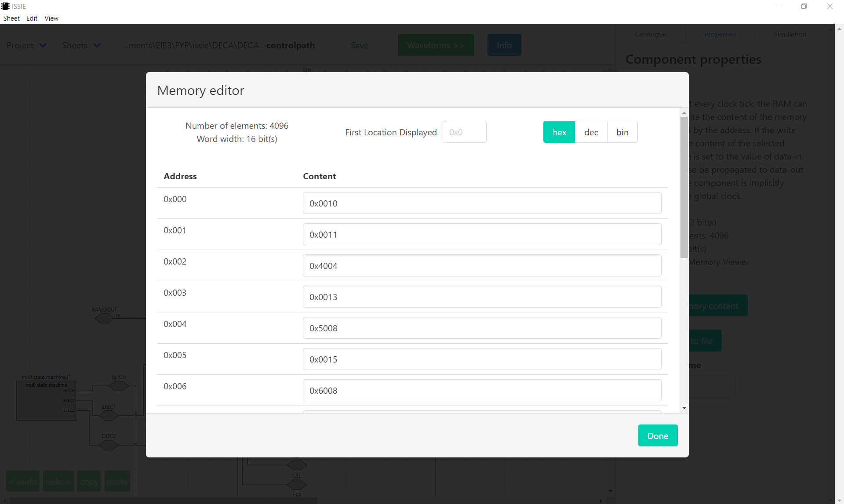Open the Sheet menu

click(11, 18)
